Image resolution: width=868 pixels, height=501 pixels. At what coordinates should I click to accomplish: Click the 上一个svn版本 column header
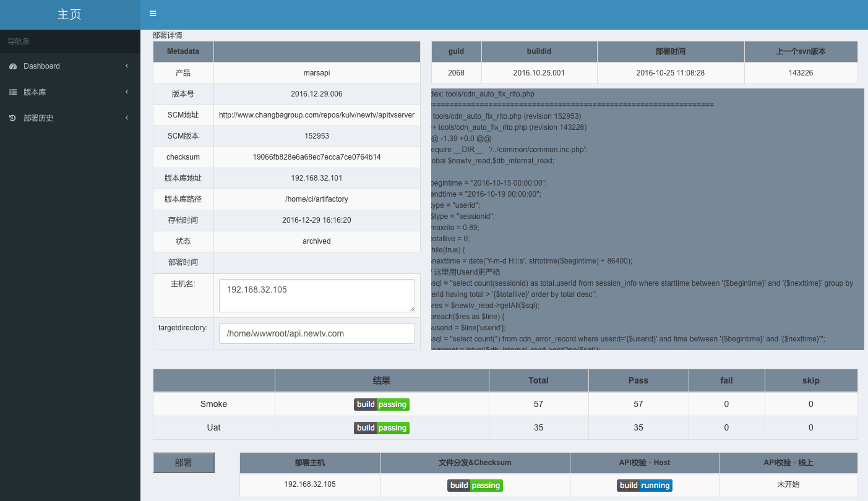pyautogui.click(x=801, y=51)
